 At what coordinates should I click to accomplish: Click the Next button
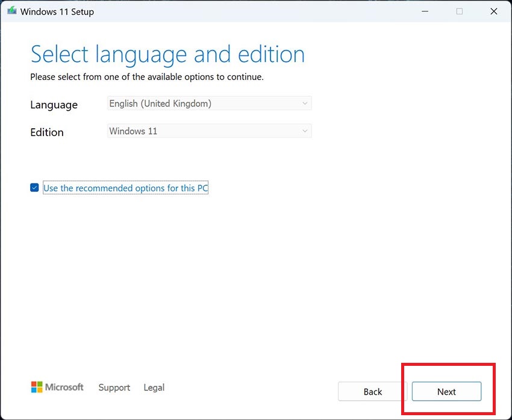pyautogui.click(x=446, y=391)
